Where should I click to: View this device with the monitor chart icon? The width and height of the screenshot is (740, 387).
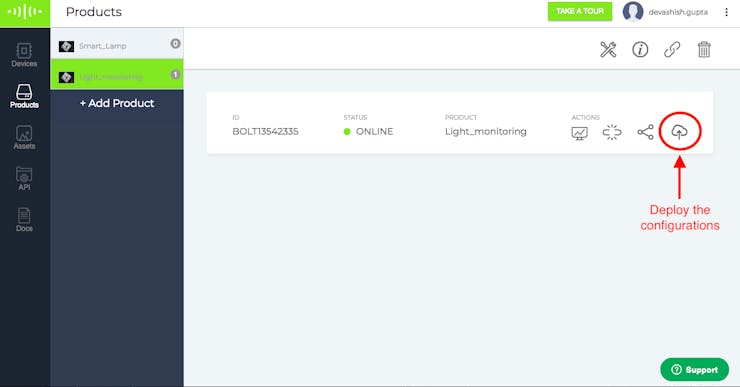coord(580,133)
